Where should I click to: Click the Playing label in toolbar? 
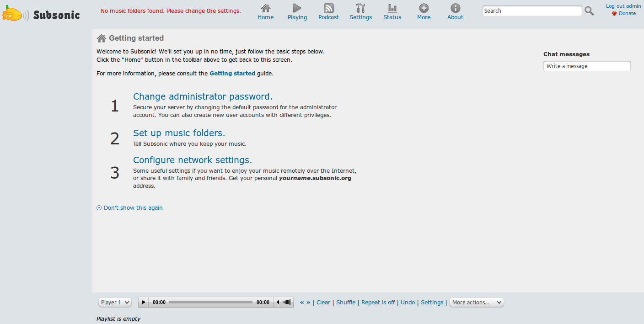tap(297, 17)
